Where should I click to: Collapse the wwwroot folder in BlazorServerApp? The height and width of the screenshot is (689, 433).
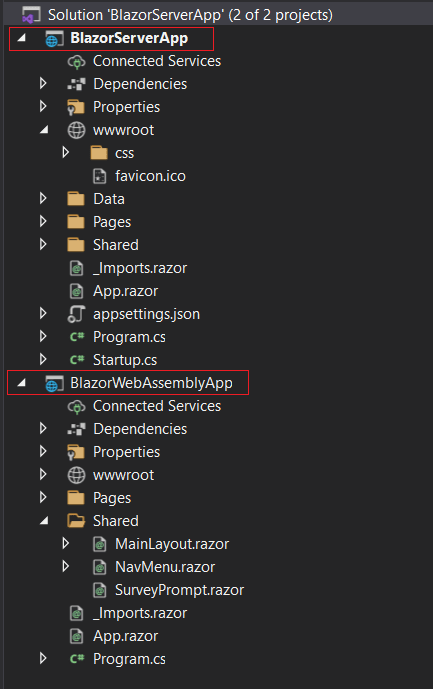click(44, 130)
